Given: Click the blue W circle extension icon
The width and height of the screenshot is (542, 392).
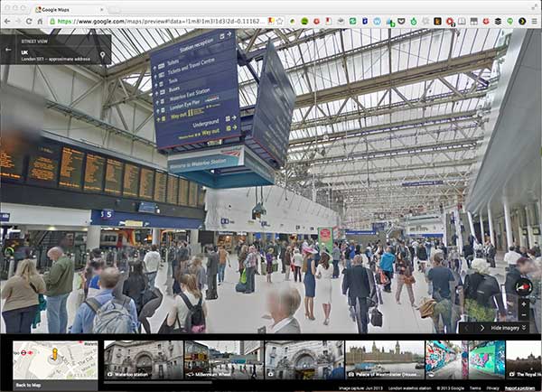Looking at the screenshot, I should pyautogui.click(x=377, y=22).
